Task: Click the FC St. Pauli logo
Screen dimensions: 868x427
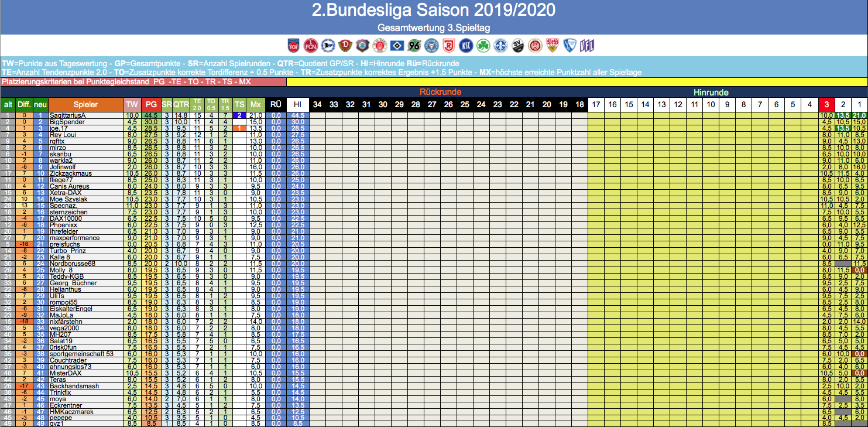Action: click(x=379, y=46)
